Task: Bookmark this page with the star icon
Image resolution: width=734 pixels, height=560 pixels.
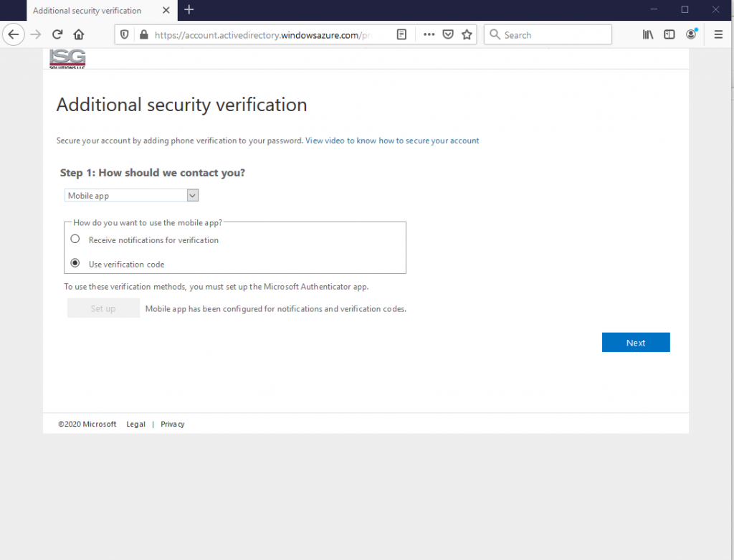Action: (467, 34)
